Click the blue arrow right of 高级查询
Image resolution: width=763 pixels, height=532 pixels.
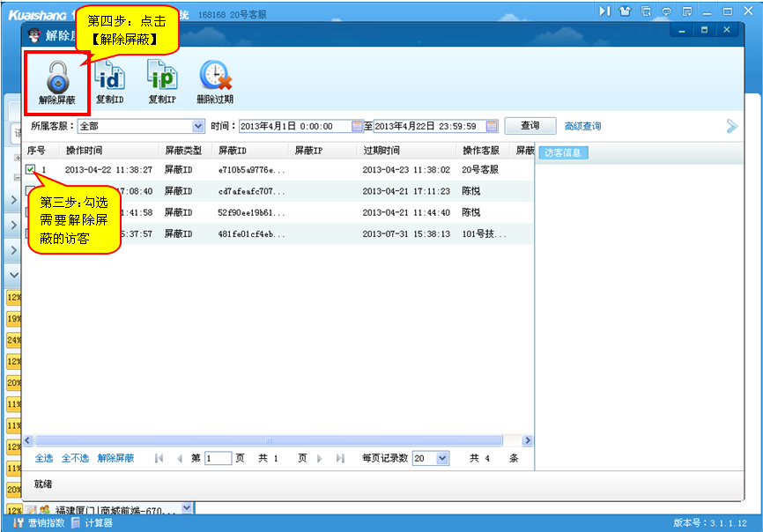(x=731, y=126)
